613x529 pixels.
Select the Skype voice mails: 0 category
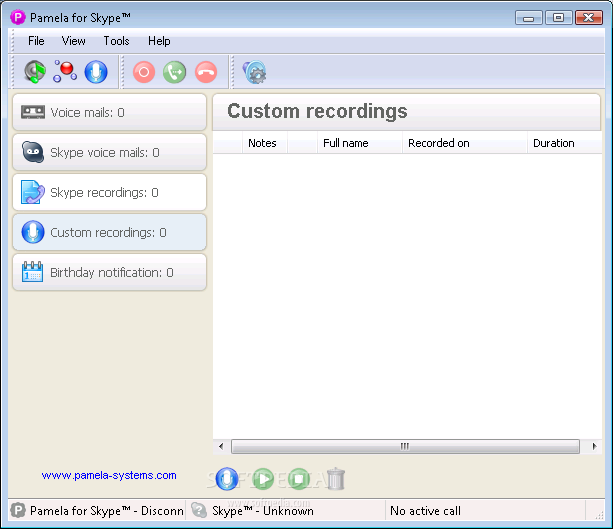(109, 152)
